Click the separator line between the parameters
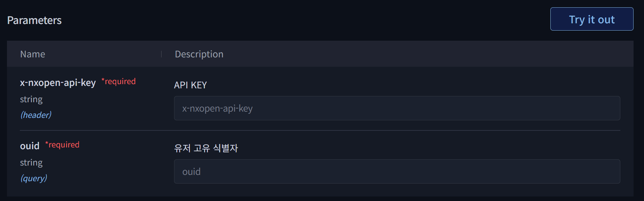644x201 pixels. point(320,130)
